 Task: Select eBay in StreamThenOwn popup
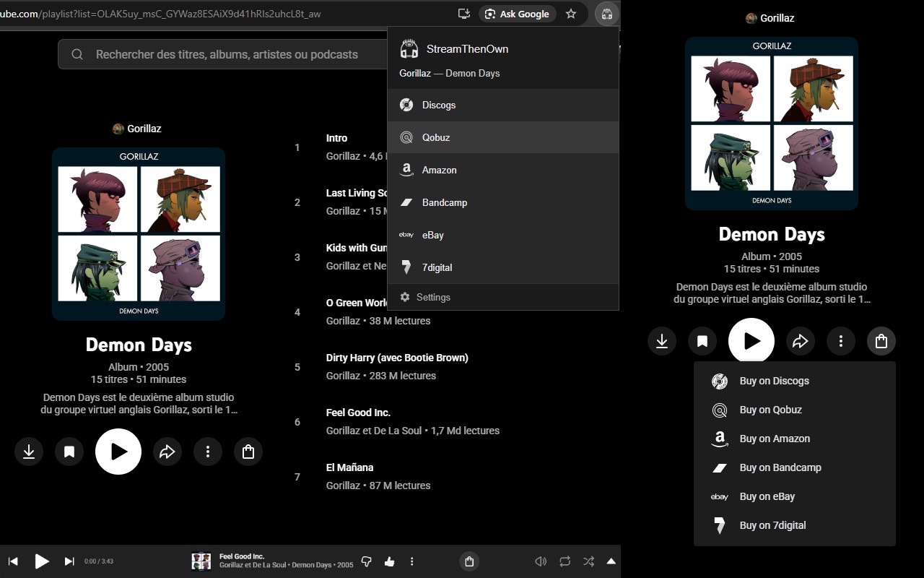(503, 235)
